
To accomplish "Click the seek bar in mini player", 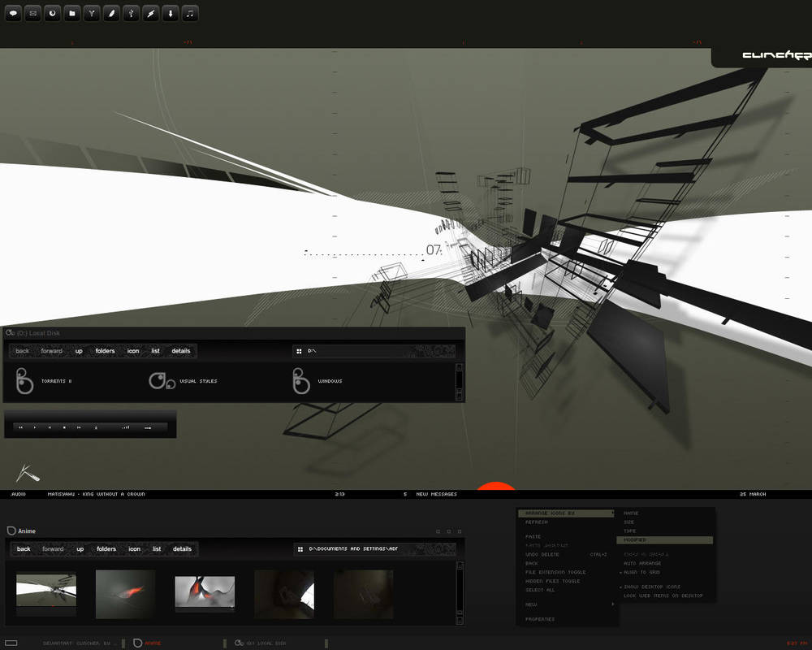I will pyautogui.click(x=148, y=428).
